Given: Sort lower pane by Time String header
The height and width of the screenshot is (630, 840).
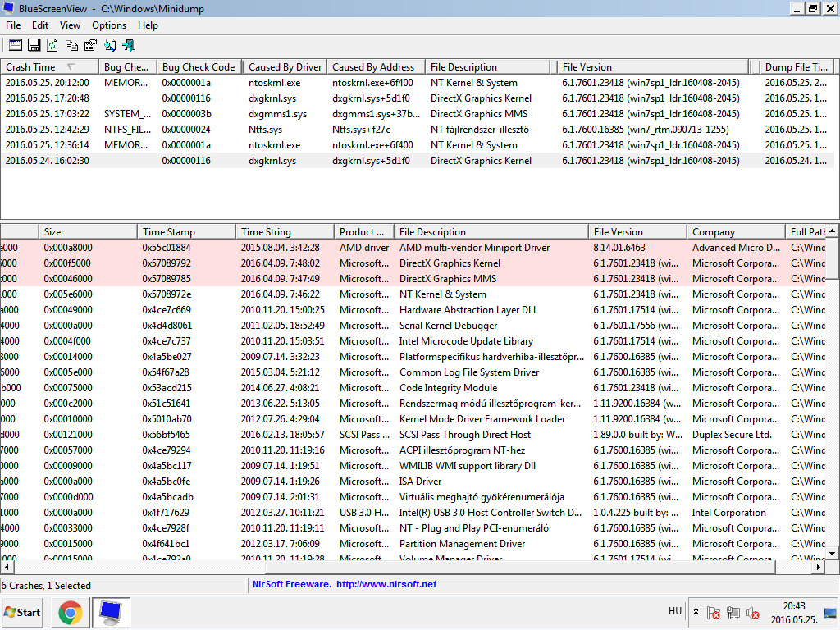Looking at the screenshot, I should pyautogui.click(x=285, y=232).
